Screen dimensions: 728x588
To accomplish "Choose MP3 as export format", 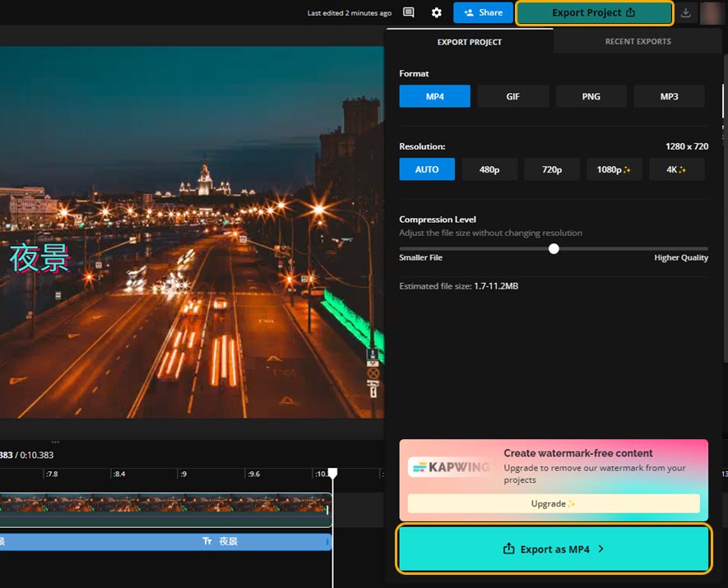I will (669, 96).
